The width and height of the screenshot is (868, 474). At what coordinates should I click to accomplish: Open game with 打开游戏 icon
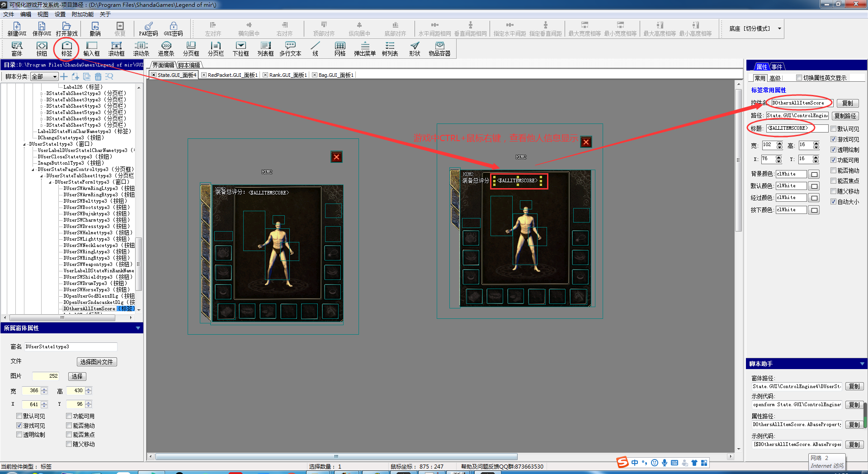(x=66, y=29)
